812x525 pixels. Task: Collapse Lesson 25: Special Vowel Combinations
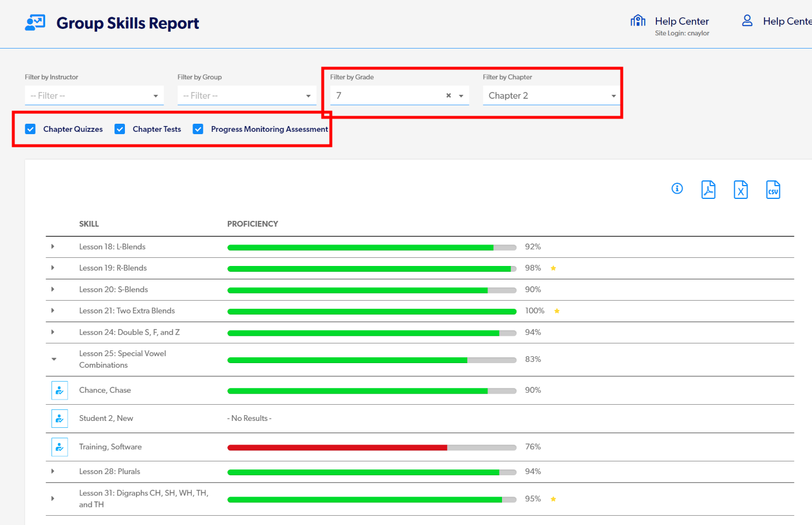54,358
